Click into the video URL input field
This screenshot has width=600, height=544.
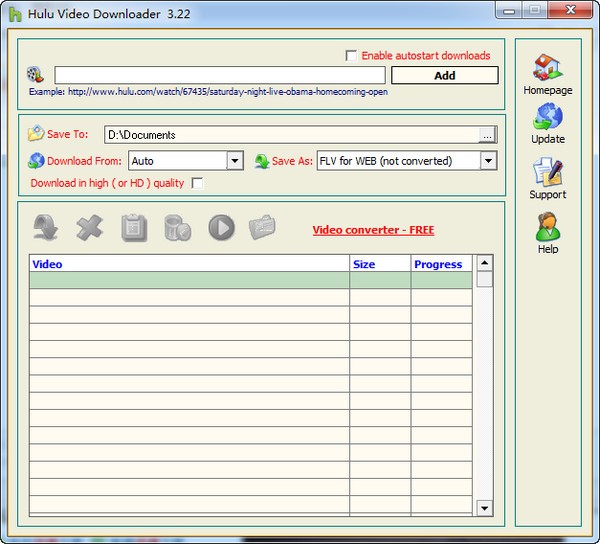220,75
